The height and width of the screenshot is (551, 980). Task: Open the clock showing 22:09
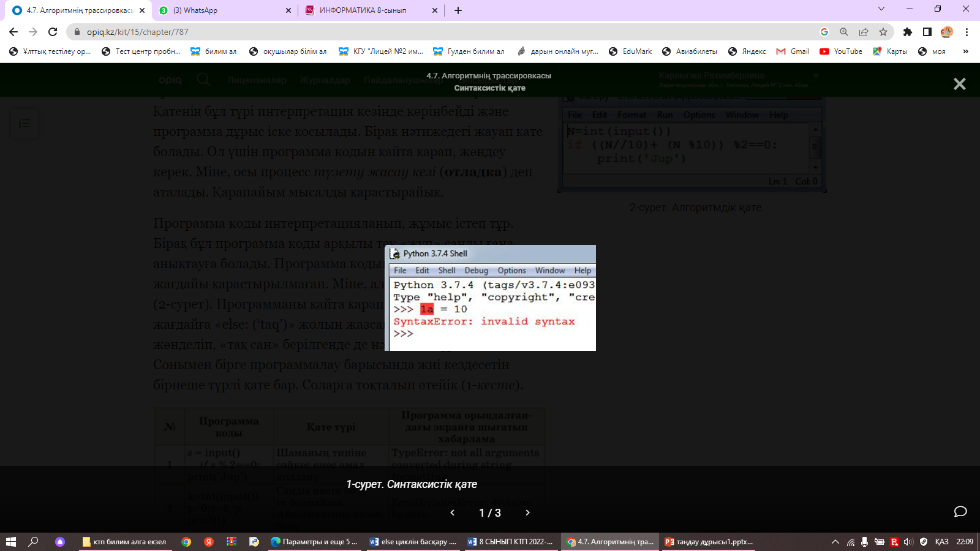point(965,542)
